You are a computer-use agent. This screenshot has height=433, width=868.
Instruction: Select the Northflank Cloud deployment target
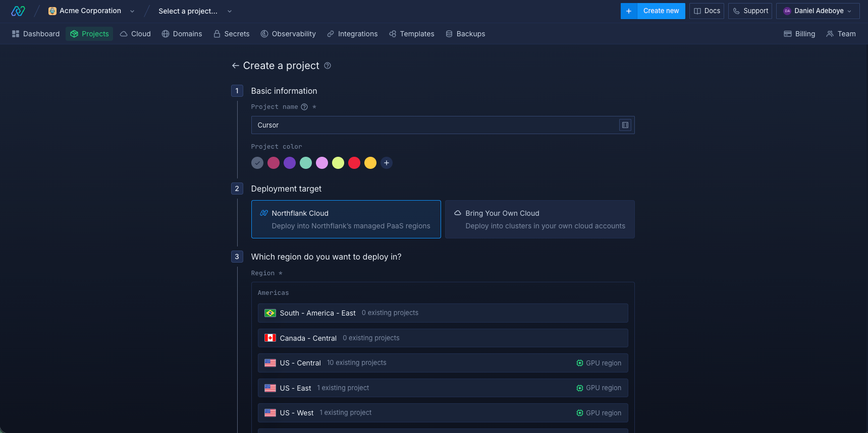(346, 219)
